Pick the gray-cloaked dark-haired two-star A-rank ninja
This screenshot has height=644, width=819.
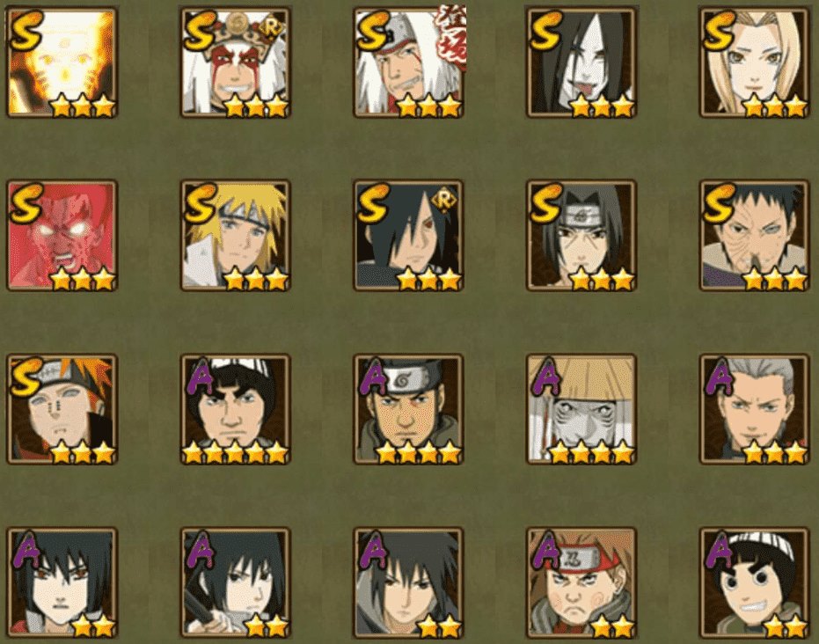pyautogui.click(x=408, y=582)
